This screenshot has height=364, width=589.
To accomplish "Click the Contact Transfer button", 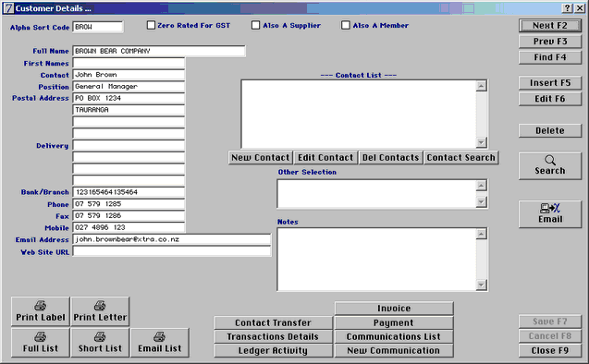I will (x=273, y=322).
